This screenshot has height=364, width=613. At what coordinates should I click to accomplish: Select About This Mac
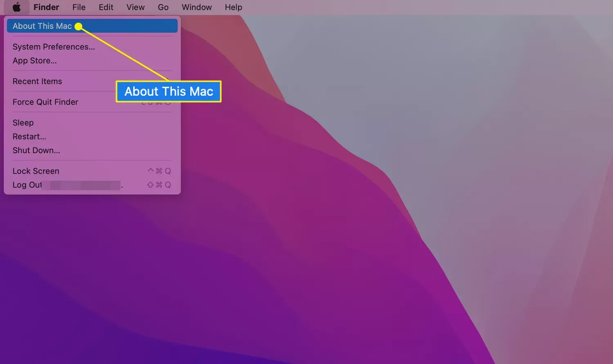pyautogui.click(x=42, y=26)
